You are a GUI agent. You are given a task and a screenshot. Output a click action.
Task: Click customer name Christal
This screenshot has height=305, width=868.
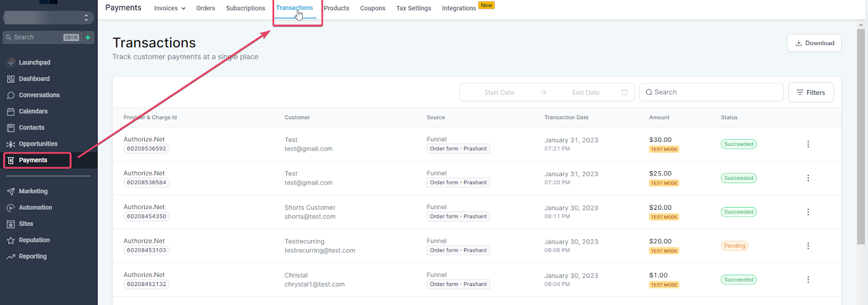(296, 275)
